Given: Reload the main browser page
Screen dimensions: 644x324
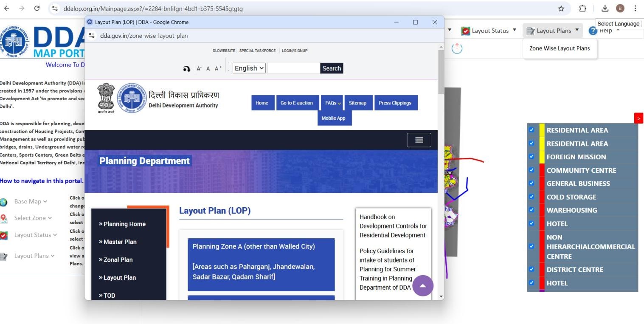Looking at the screenshot, I should [37, 8].
